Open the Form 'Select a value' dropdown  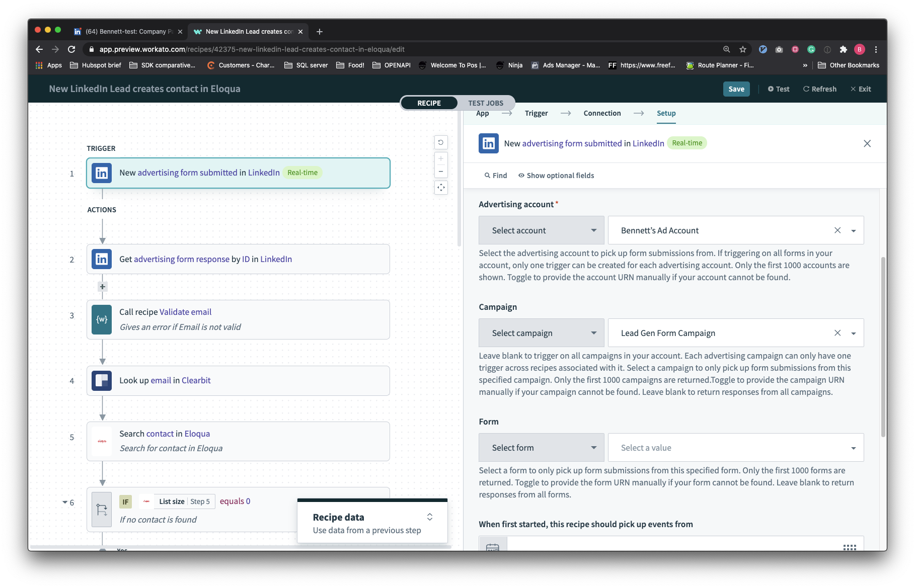(735, 448)
